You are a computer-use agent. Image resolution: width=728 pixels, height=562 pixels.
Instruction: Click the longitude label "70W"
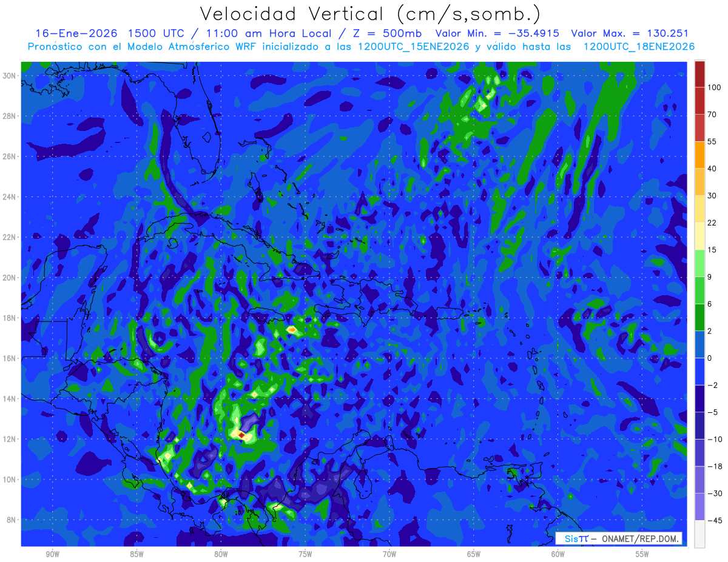click(389, 555)
